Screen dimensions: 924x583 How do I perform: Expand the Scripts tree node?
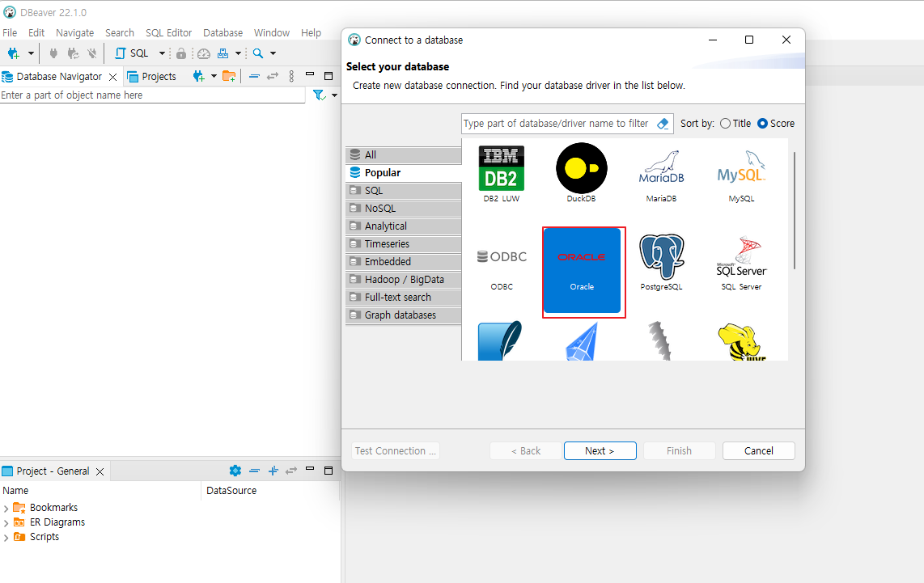click(6, 538)
